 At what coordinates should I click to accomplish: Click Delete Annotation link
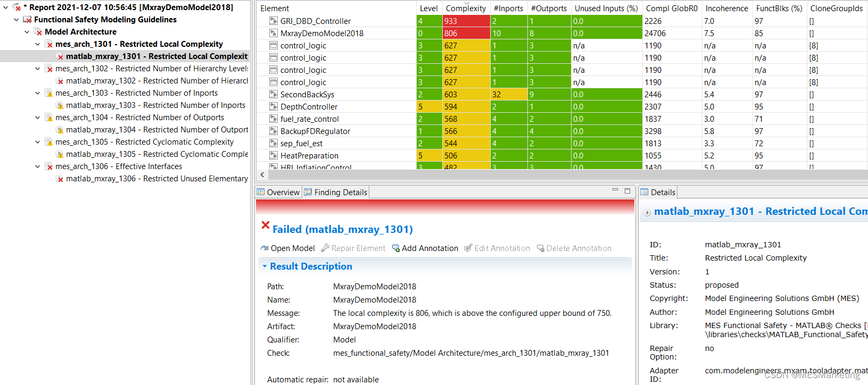[x=579, y=248]
